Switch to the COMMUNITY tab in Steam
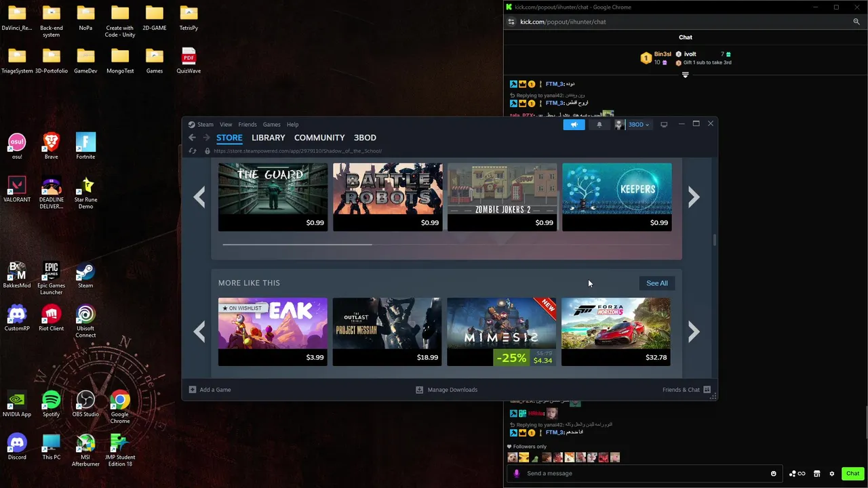868x488 pixels. click(x=319, y=138)
